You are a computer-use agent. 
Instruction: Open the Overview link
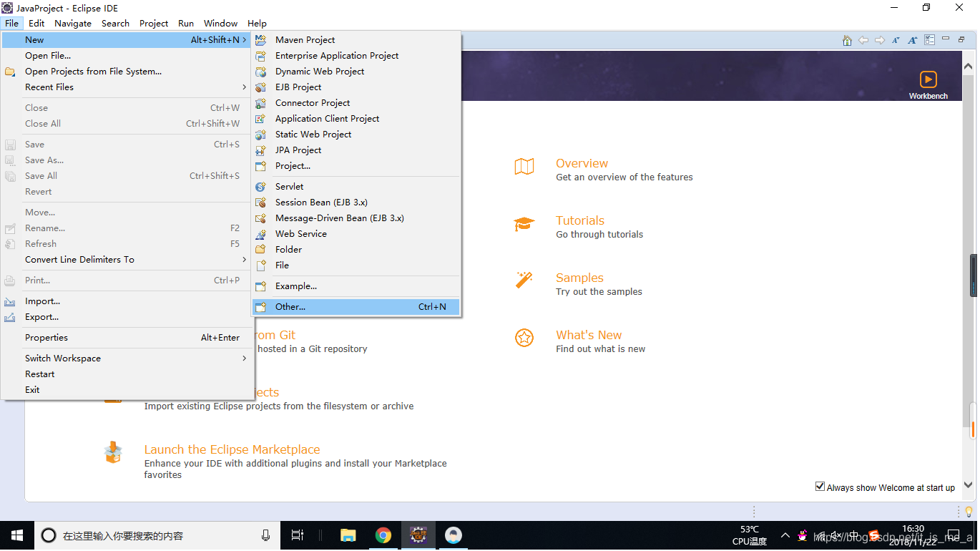coord(582,164)
